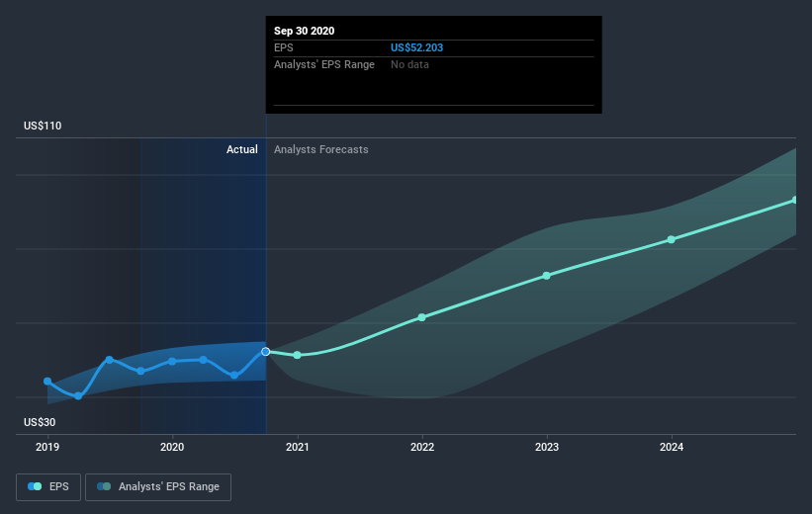Click the 2023 x-axis label
The image size is (812, 514).
point(547,447)
